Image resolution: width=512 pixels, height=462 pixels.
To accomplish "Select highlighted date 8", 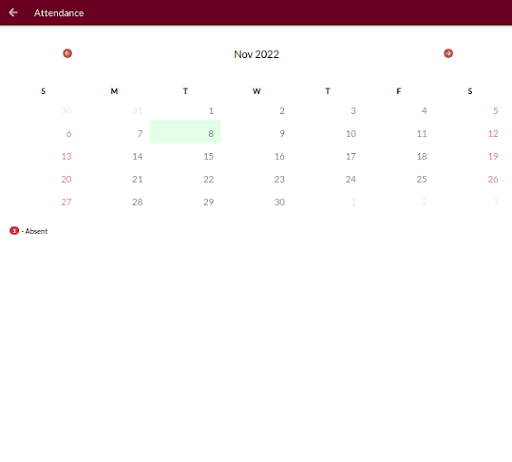I will (185, 132).
